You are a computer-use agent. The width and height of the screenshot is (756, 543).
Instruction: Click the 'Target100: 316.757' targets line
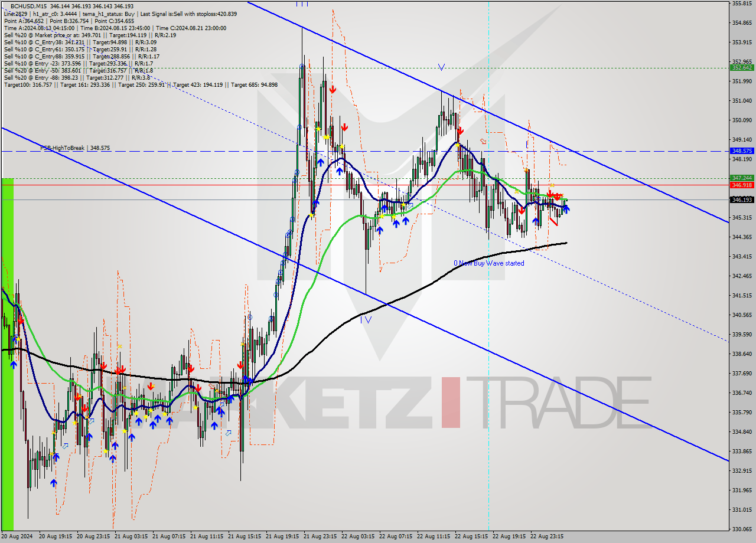(x=141, y=84)
